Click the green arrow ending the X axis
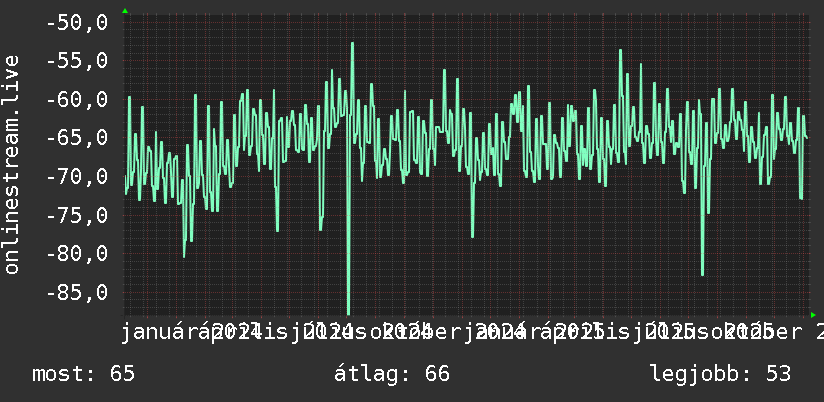 813,315
